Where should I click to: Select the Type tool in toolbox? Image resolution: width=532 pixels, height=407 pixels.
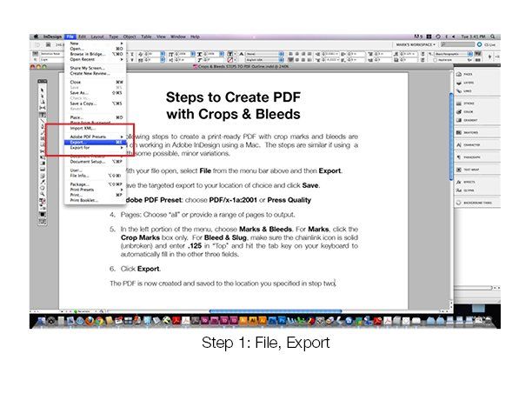pos(43,115)
